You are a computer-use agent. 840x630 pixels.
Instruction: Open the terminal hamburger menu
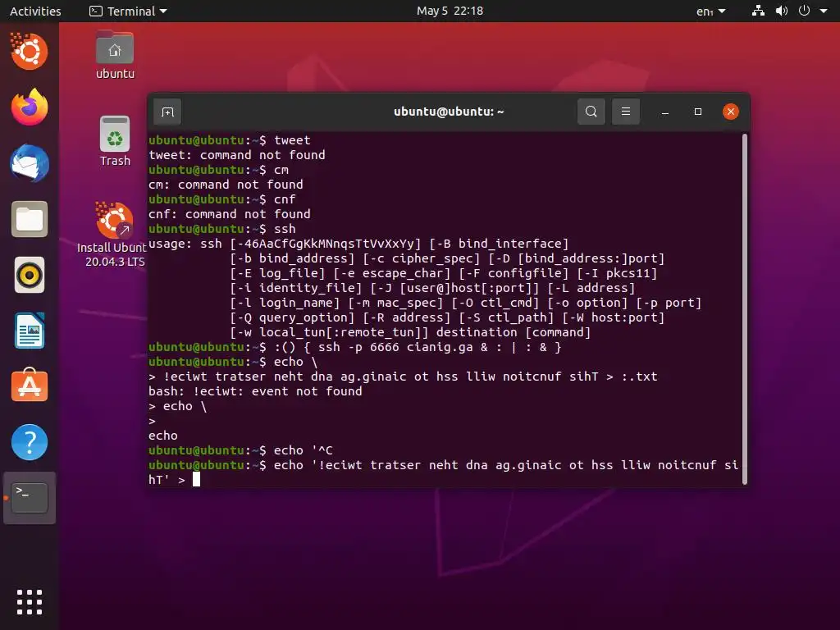click(x=626, y=112)
